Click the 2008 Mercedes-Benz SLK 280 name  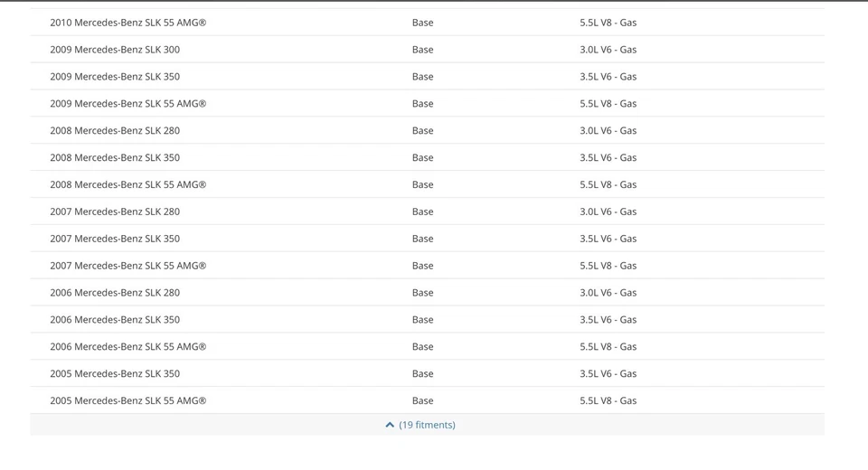115,131
